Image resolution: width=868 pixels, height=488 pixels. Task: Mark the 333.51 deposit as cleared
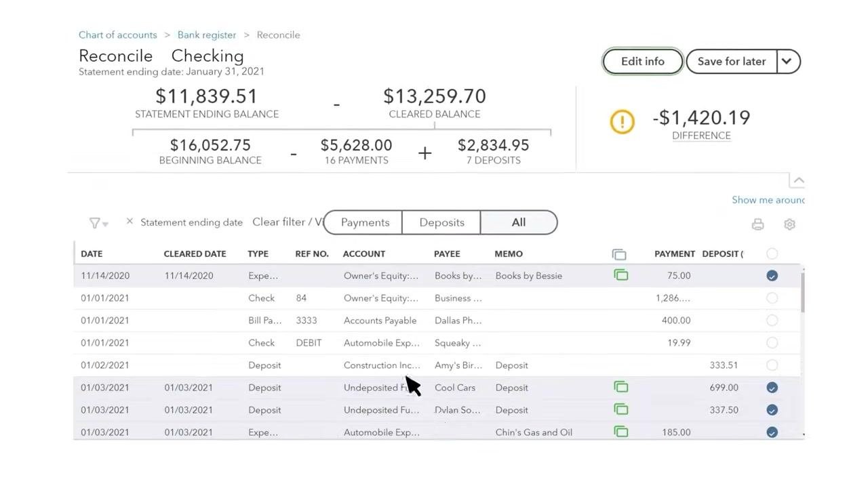[x=772, y=365]
